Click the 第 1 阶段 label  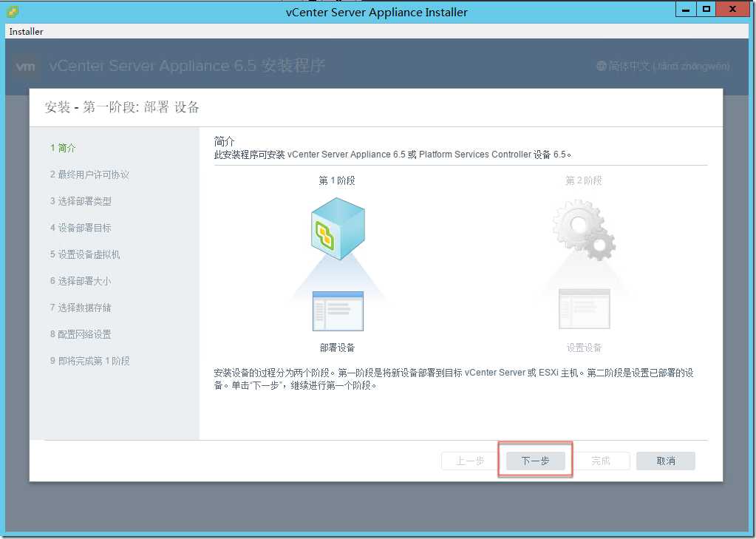pyautogui.click(x=337, y=180)
